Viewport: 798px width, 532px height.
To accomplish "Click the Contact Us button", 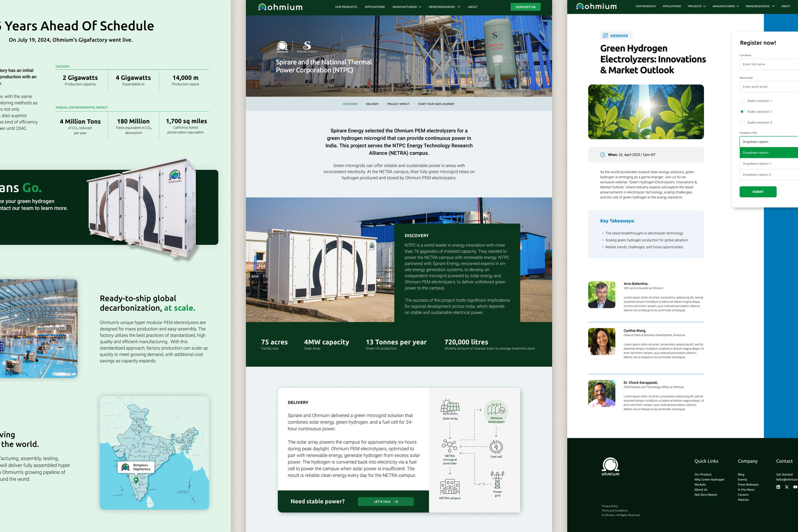I will click(x=525, y=7).
